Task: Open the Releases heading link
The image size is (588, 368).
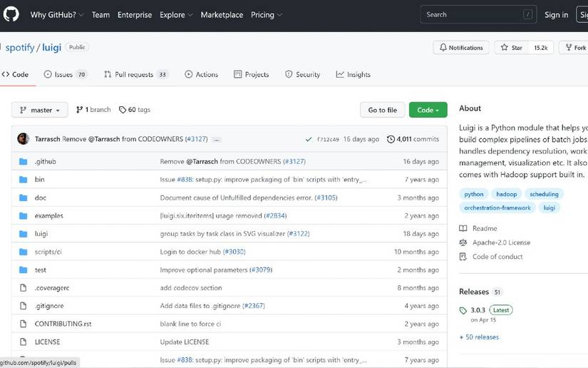Action: 474,292
